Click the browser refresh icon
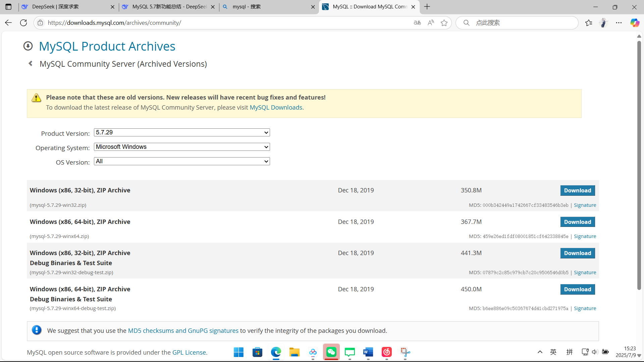Screen dimensions: 644x362 coord(23,23)
